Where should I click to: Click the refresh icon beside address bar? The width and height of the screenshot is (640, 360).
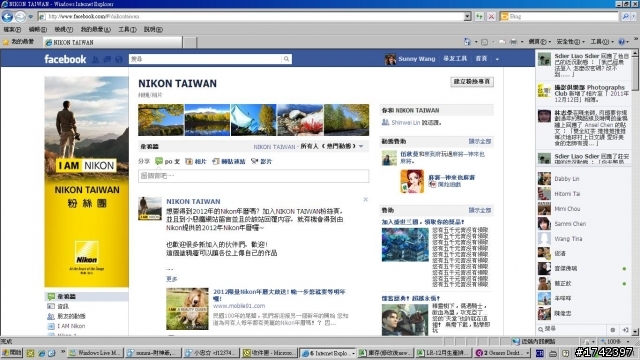(x=479, y=16)
